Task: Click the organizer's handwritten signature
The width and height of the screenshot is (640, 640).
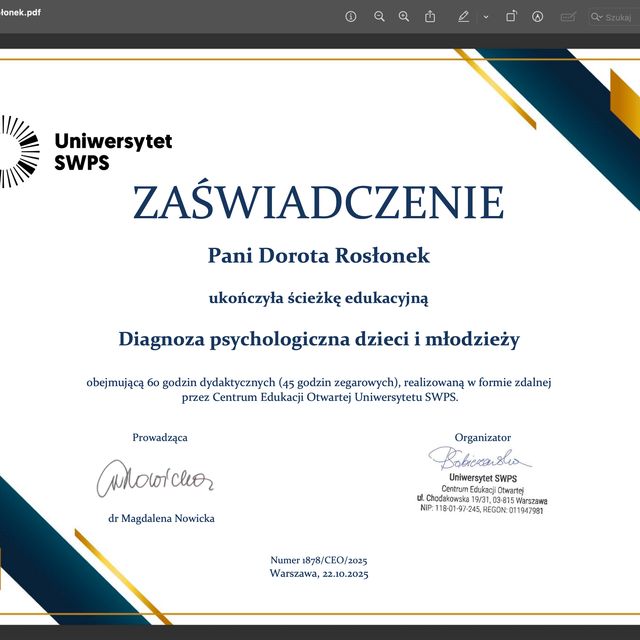Action: tap(480, 458)
